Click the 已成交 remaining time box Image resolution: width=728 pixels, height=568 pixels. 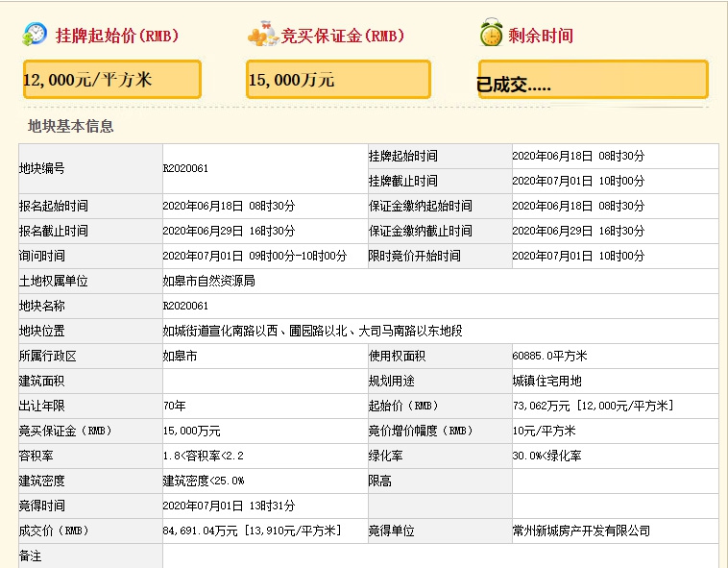[594, 80]
